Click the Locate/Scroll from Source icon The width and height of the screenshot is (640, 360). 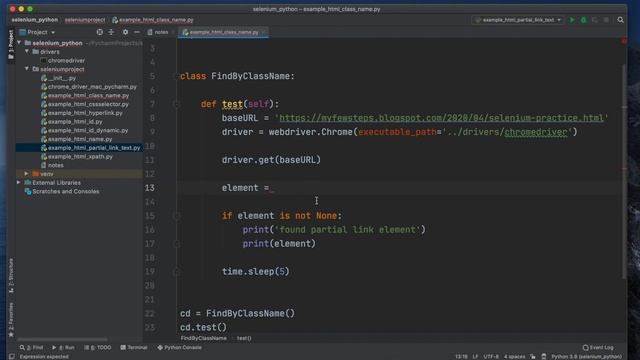click(100, 32)
